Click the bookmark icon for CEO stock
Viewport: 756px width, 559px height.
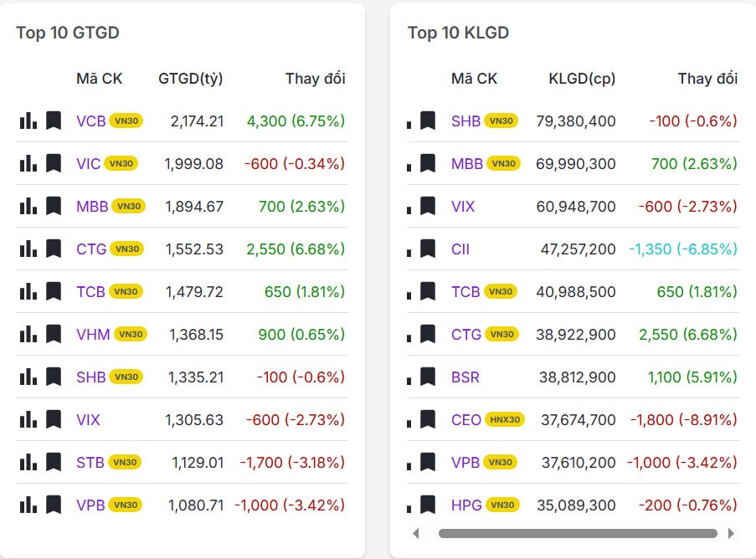(428, 419)
